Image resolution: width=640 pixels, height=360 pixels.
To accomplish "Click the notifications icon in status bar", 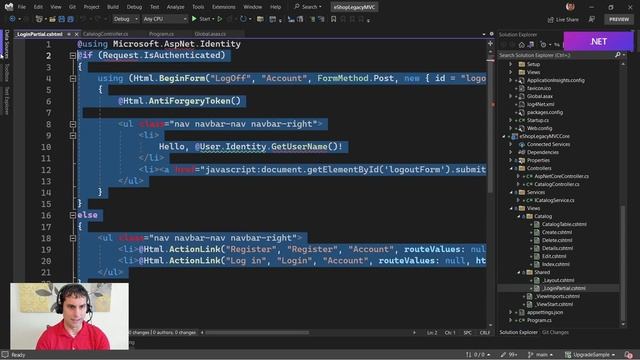I will click(628, 355).
